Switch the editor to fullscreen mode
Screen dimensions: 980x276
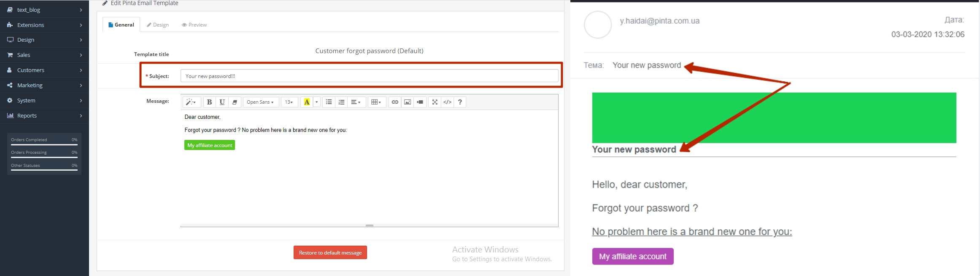tap(435, 102)
